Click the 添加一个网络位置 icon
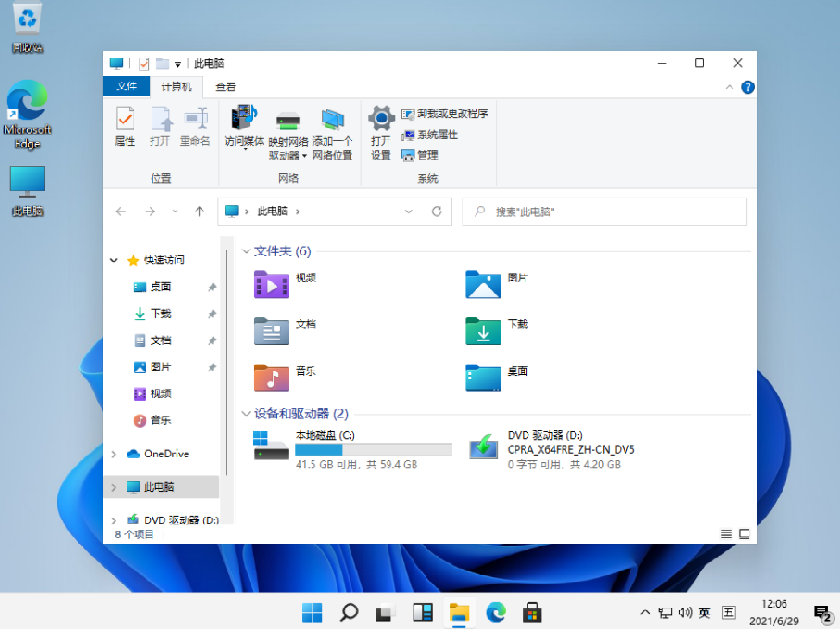The image size is (840, 629). pos(333,130)
